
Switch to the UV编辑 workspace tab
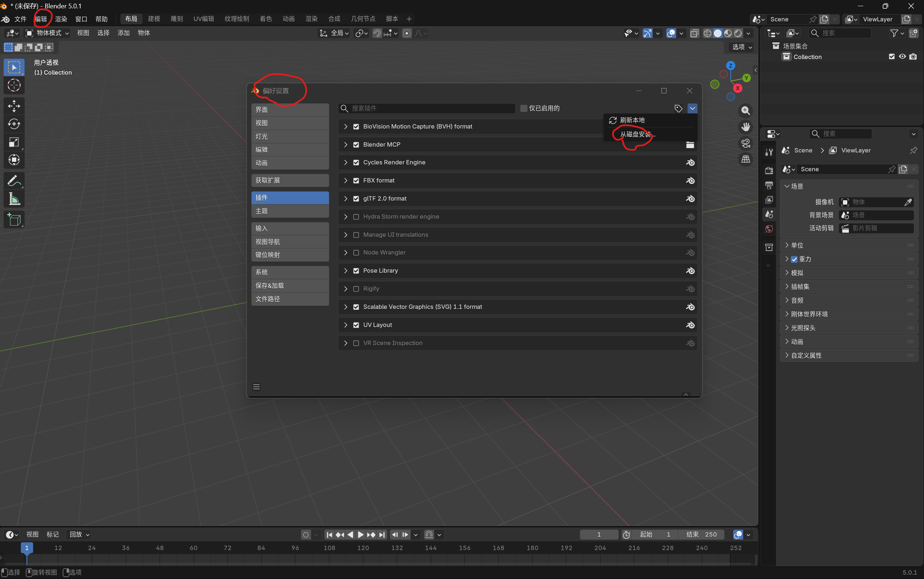tap(204, 19)
